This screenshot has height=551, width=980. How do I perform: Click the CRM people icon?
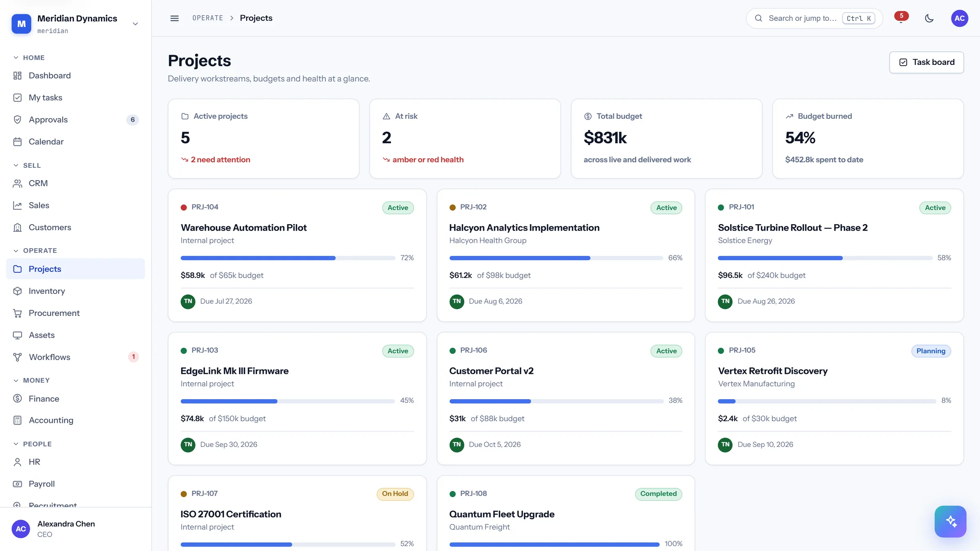(17, 183)
